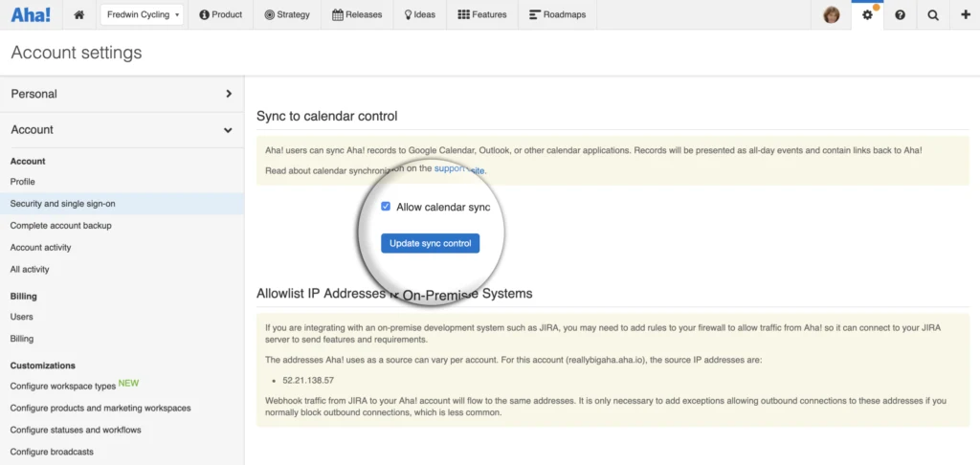Toggle the Allow calendar sync checkbox
The width and height of the screenshot is (980, 465).
pos(386,207)
